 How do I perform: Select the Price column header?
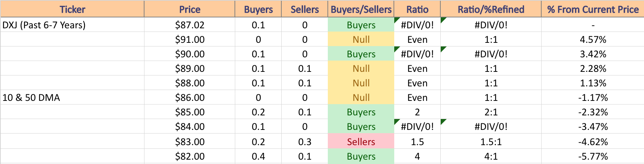coord(189,9)
